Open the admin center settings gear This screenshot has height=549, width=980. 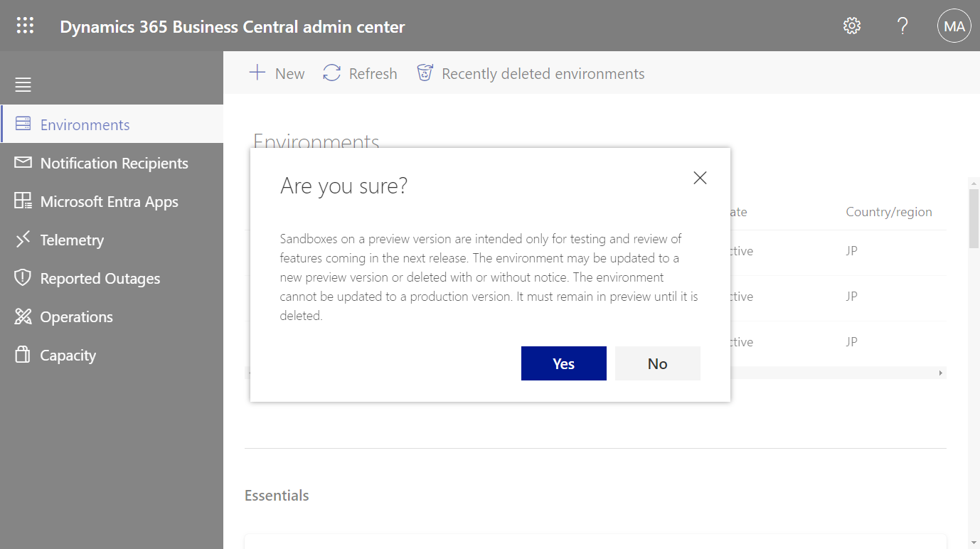851,25
